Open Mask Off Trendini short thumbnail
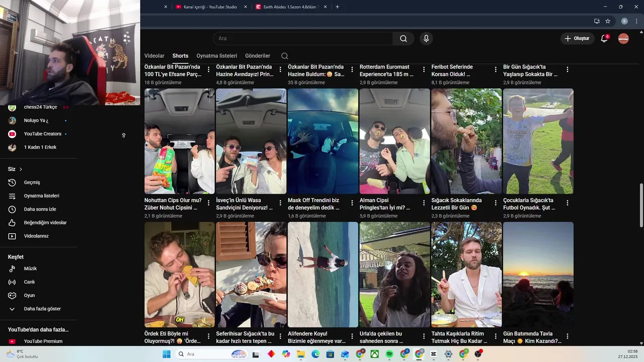 (x=323, y=141)
